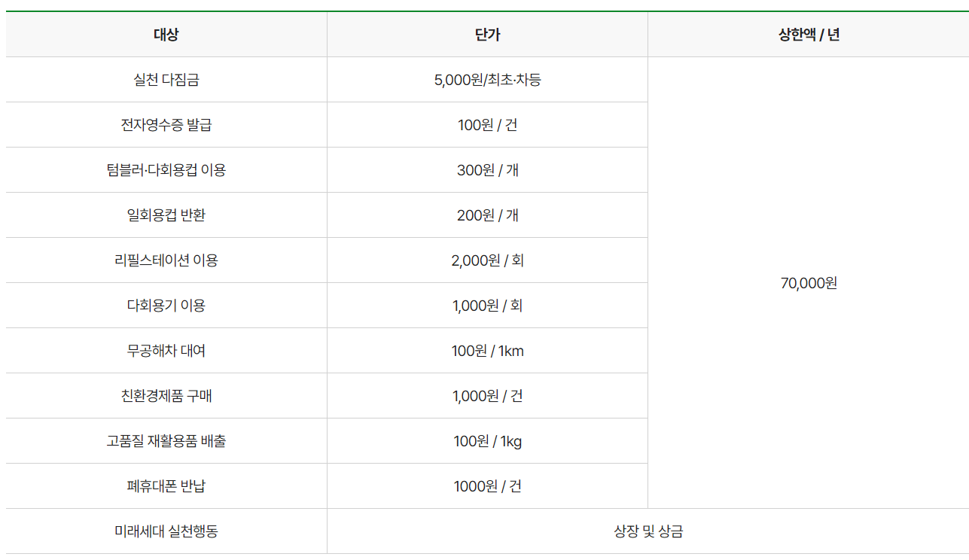Image resolution: width=969 pixels, height=560 pixels.
Task: Click the 리필스테이션 이용 cell
Action: [166, 260]
